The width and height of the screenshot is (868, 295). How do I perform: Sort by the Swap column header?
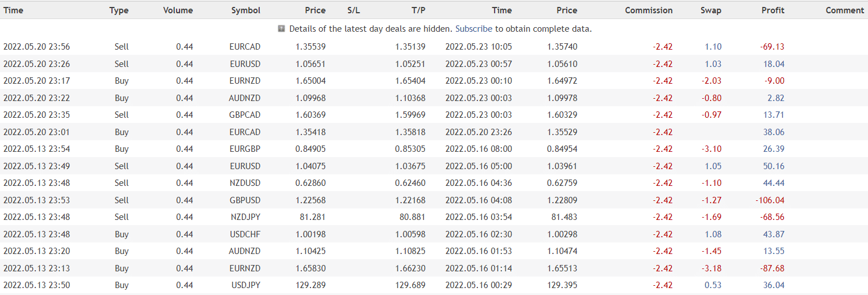(x=711, y=10)
